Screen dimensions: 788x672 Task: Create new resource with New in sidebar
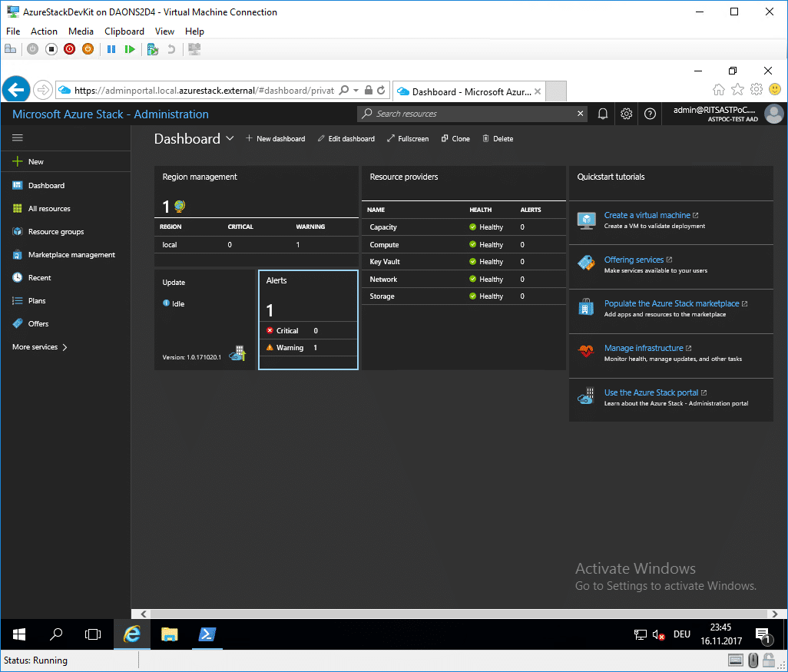click(66, 161)
